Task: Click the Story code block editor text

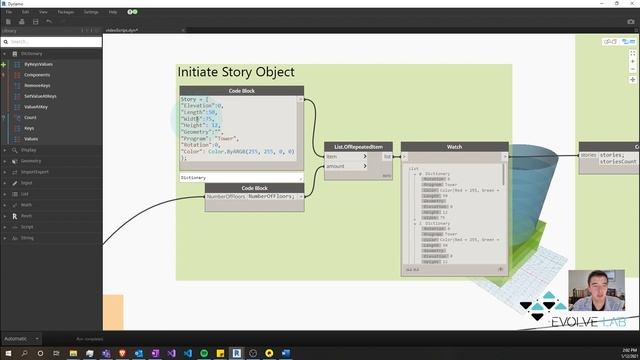Action: (x=238, y=129)
